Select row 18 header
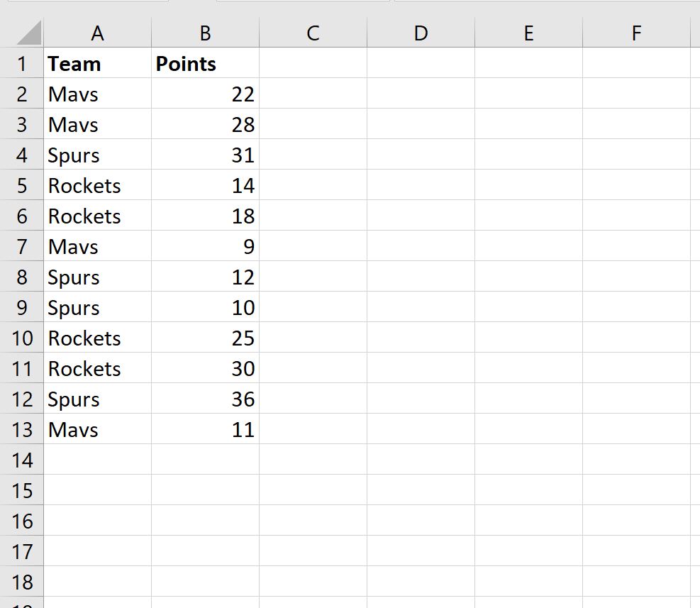This screenshot has width=700, height=608. pyautogui.click(x=22, y=581)
